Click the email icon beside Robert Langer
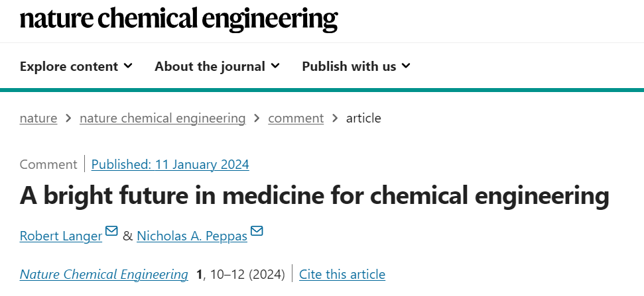The width and height of the screenshot is (644, 296). (111, 231)
